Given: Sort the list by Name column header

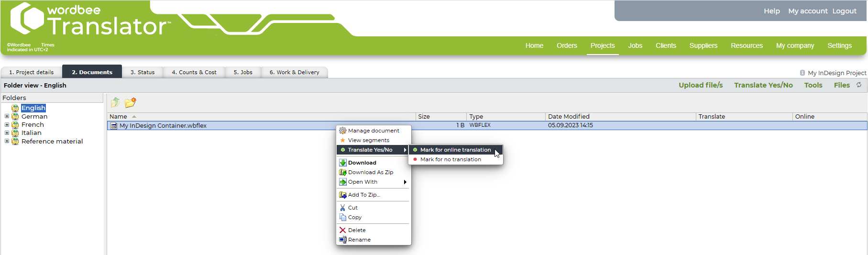Looking at the screenshot, I should tap(119, 117).
